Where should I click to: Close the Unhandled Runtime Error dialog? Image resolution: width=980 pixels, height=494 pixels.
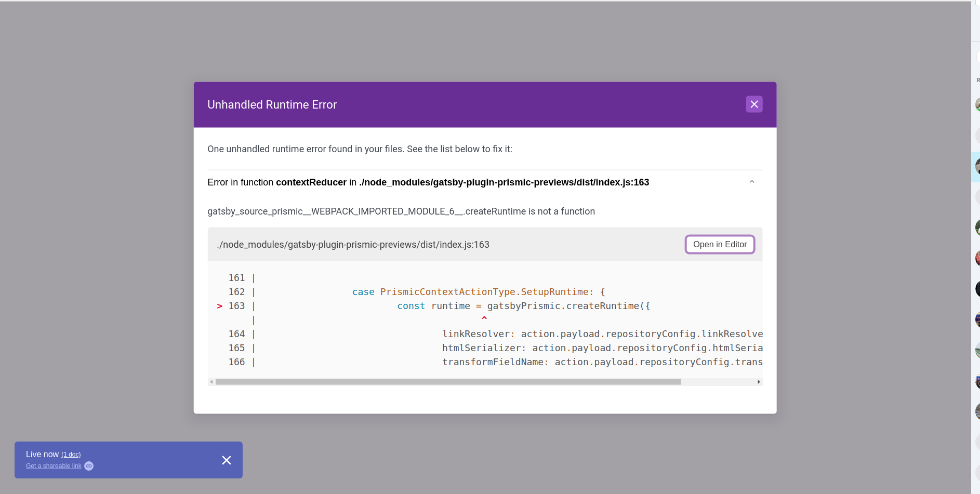tap(754, 104)
